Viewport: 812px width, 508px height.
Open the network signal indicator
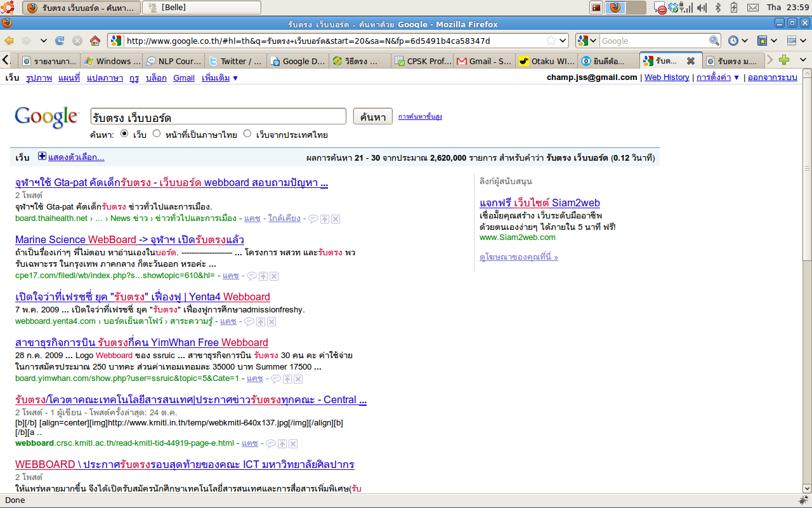click(x=687, y=8)
